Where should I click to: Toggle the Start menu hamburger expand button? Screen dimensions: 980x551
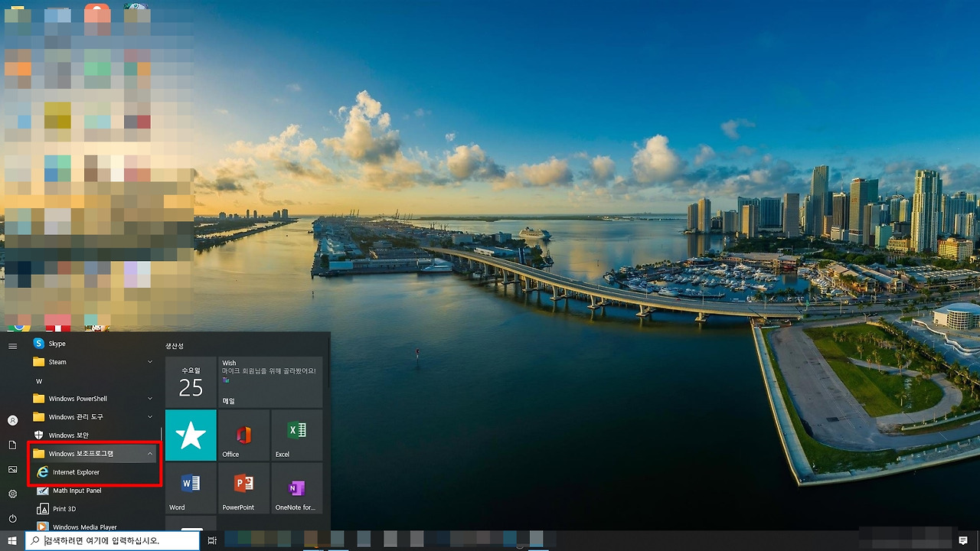pos(12,346)
